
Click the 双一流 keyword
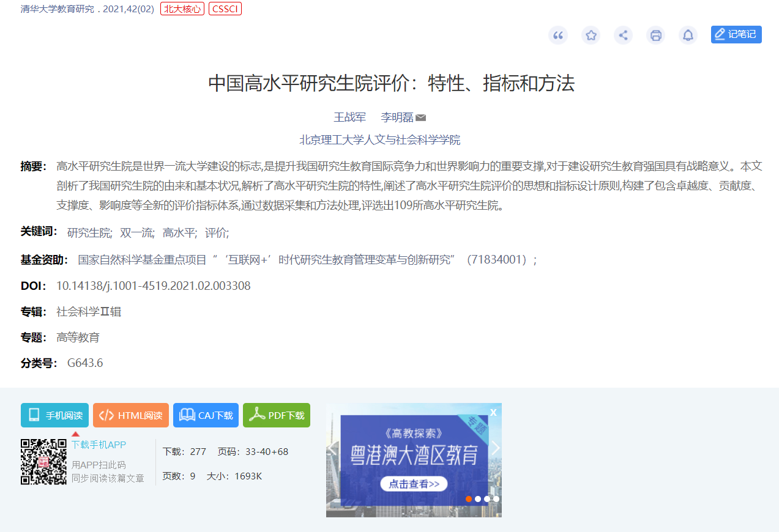pos(137,232)
